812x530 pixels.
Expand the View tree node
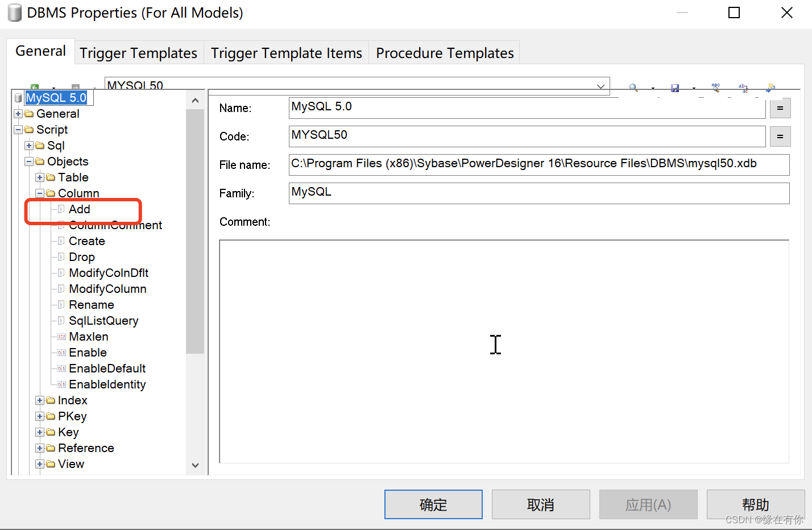40,464
